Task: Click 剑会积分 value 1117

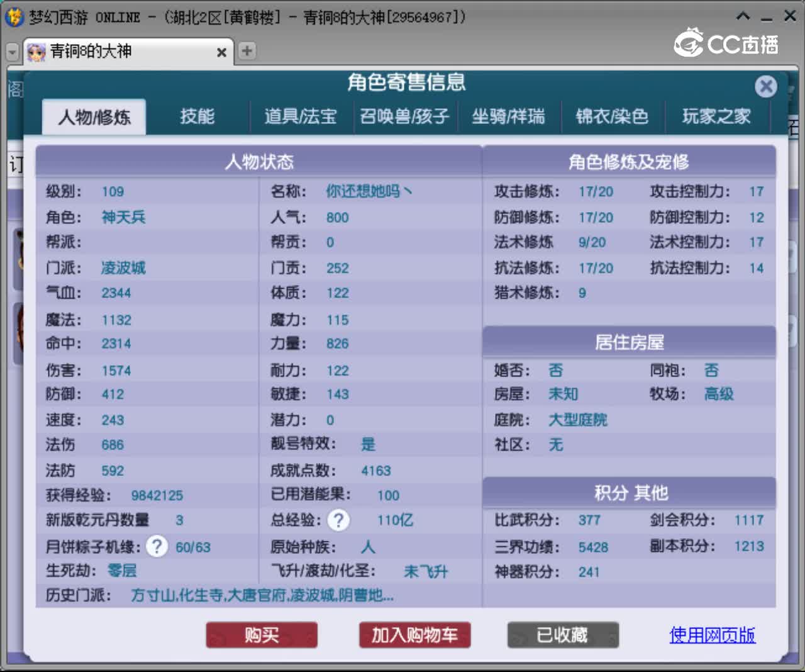Action: coord(749,520)
